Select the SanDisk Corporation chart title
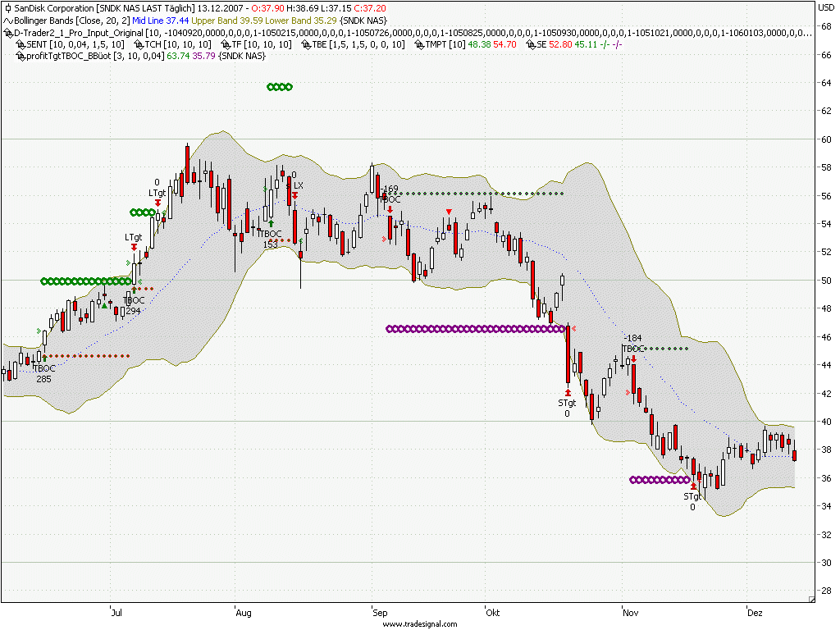This screenshot has width=840, height=630. coord(104,8)
